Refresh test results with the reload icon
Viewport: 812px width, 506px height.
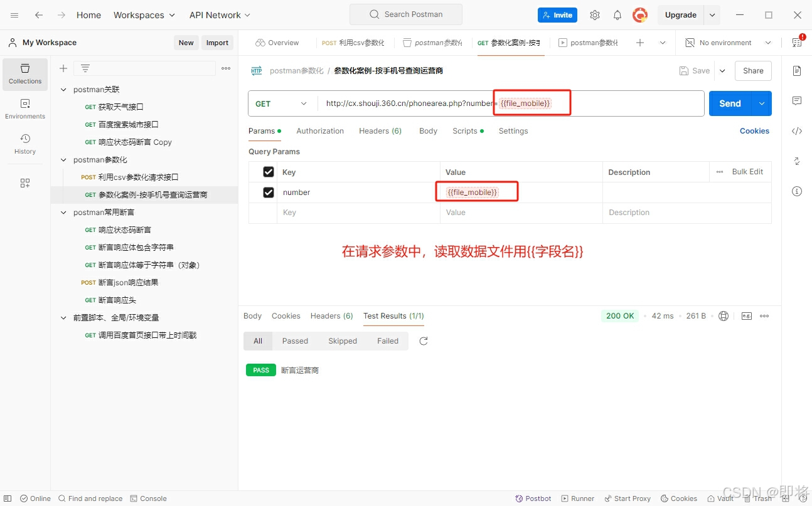tap(424, 341)
